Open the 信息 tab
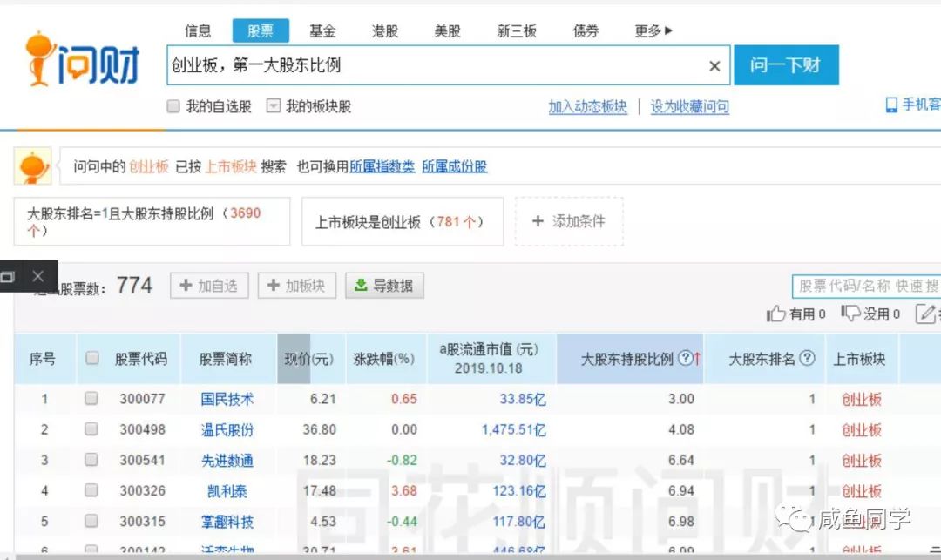 [x=198, y=30]
